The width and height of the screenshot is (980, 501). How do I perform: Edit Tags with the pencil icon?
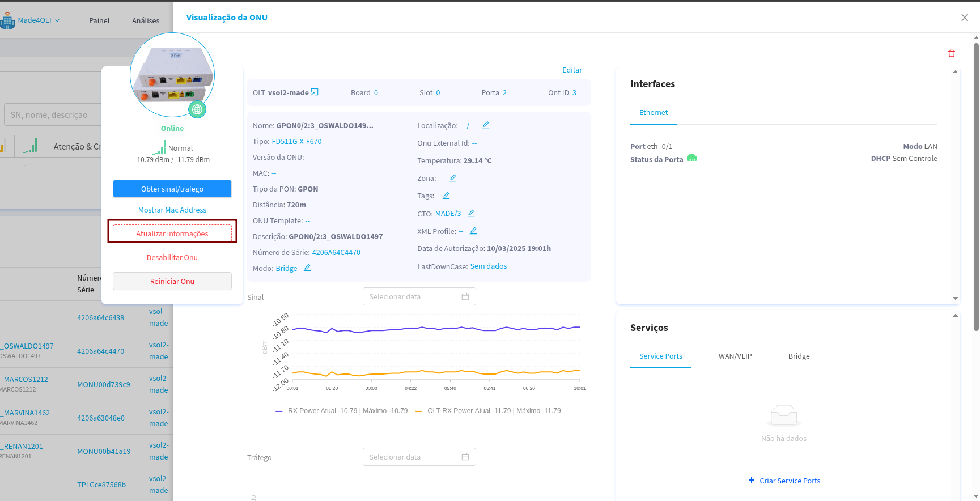tap(446, 196)
